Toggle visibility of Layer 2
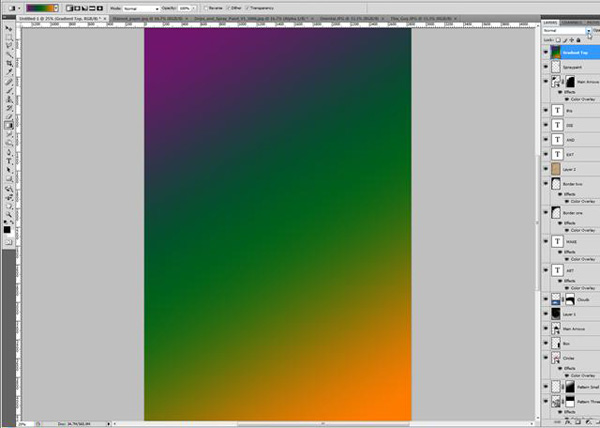Viewport: 600px width, 428px height. coord(546,169)
